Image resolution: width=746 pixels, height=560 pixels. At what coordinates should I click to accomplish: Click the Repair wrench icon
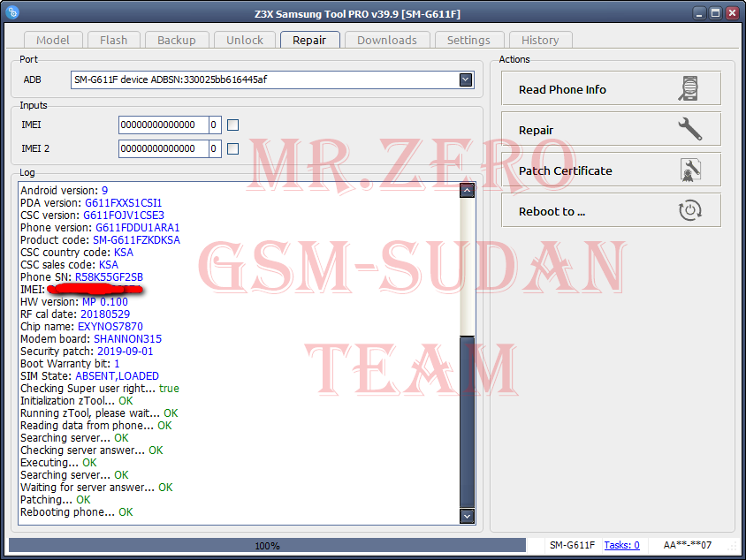(689, 129)
